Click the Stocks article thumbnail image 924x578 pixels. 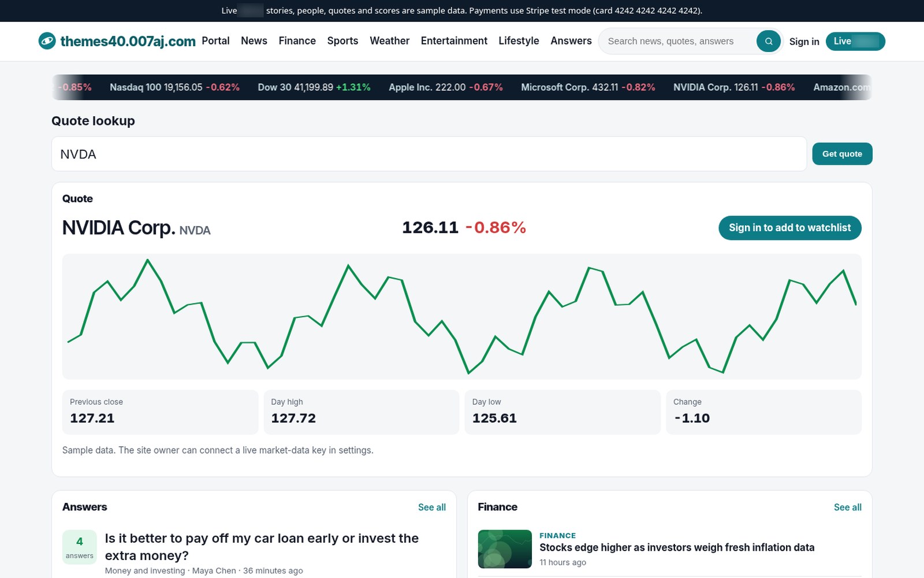pyautogui.click(x=505, y=549)
